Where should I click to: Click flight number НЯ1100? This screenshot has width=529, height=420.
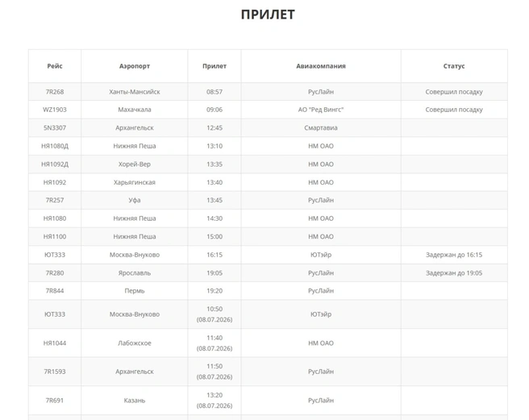tap(55, 236)
